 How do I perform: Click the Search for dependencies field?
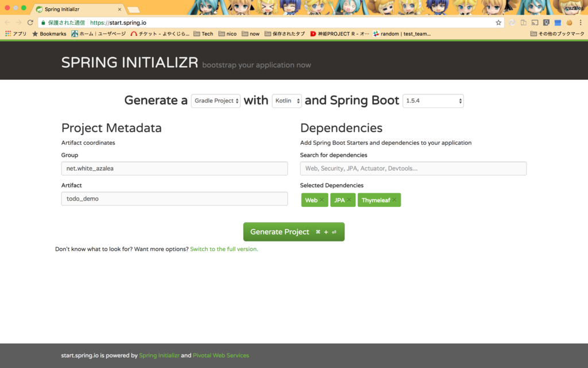tap(413, 168)
